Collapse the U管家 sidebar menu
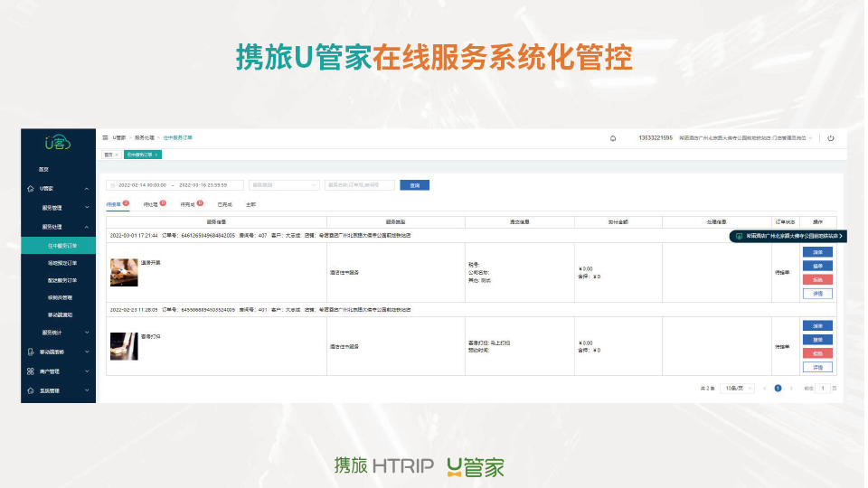The height and width of the screenshot is (488, 868). point(87,189)
